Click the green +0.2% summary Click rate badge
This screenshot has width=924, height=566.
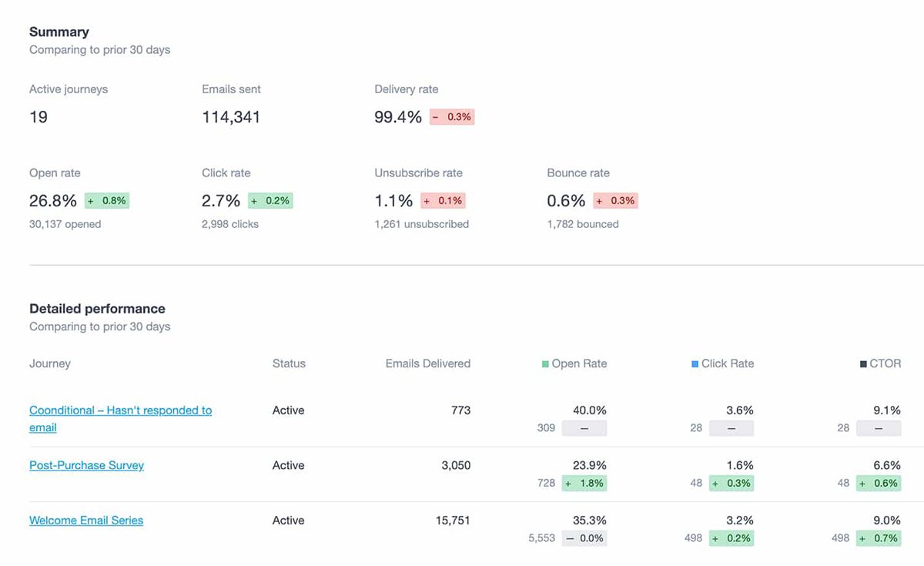270,201
